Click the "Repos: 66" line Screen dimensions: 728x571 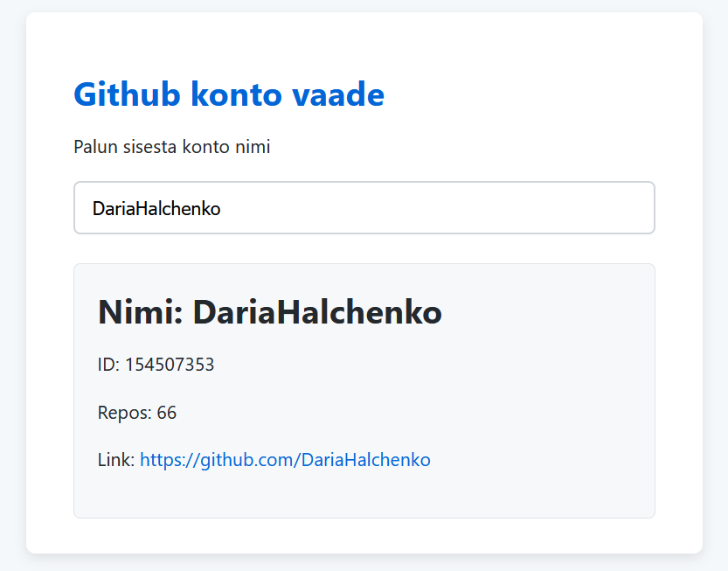[x=137, y=413]
